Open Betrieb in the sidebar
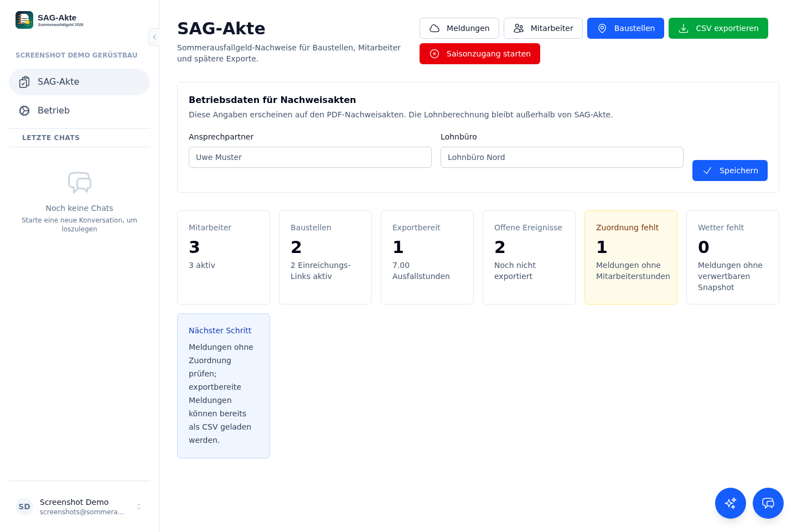The height and width of the screenshot is (532, 797). point(79,111)
